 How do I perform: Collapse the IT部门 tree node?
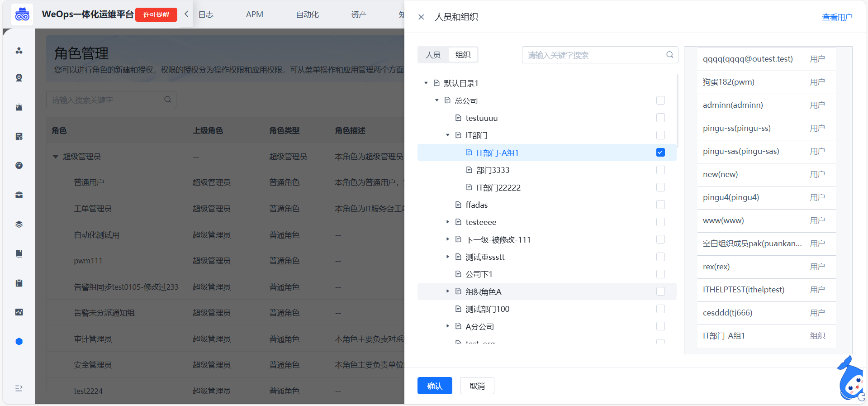448,135
